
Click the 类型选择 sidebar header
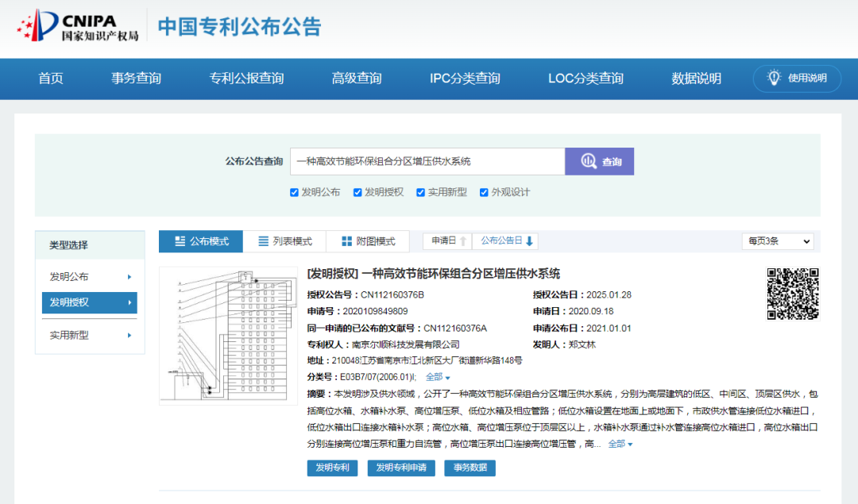[90, 245]
